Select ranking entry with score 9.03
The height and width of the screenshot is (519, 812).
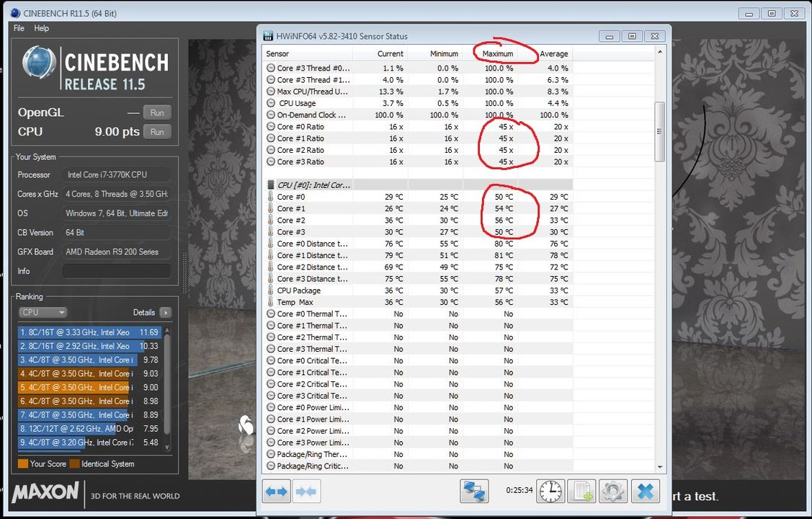pyautogui.click(x=89, y=373)
